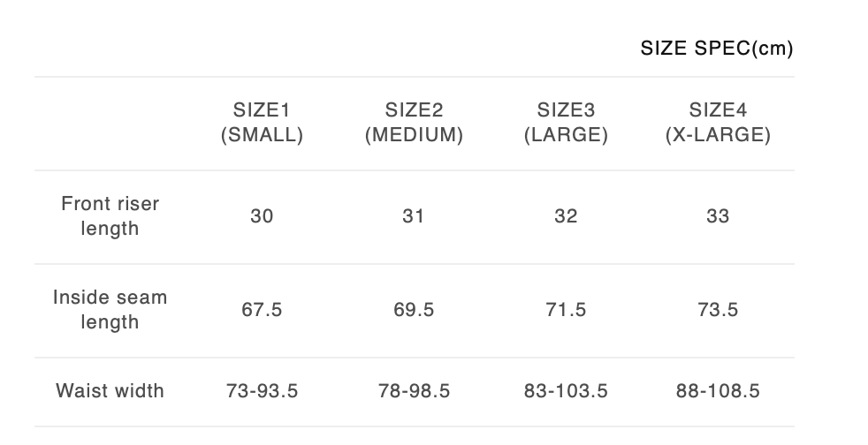Click the inside seam value 71.5
Screen dimensions: 868x445
click(566, 310)
